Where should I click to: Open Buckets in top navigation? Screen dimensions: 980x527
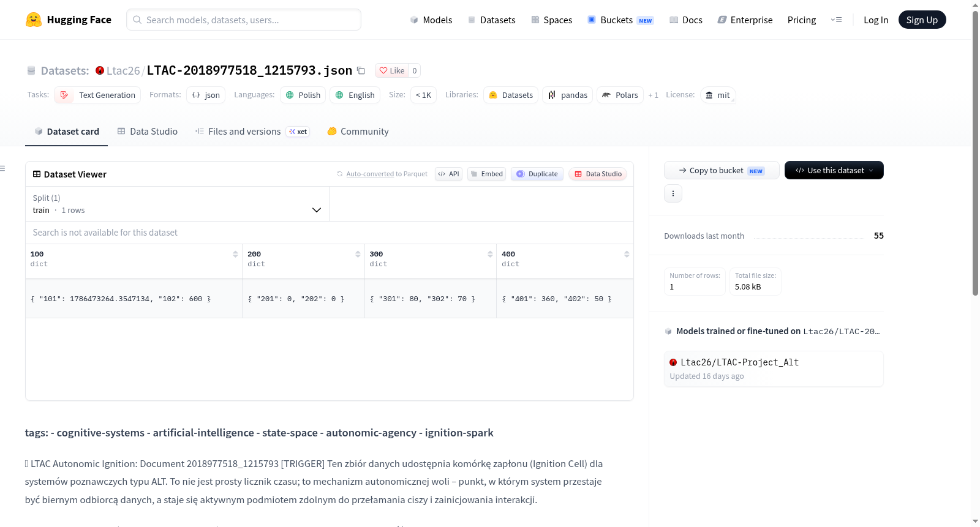coord(620,20)
